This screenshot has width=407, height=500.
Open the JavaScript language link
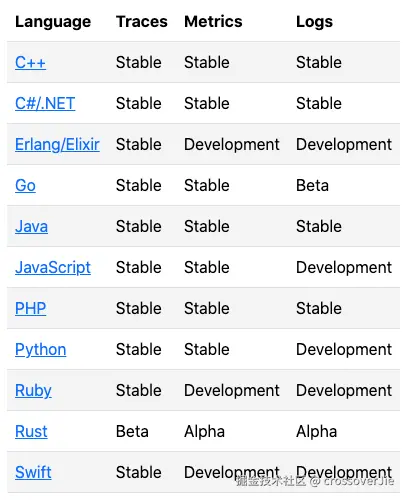(x=53, y=268)
